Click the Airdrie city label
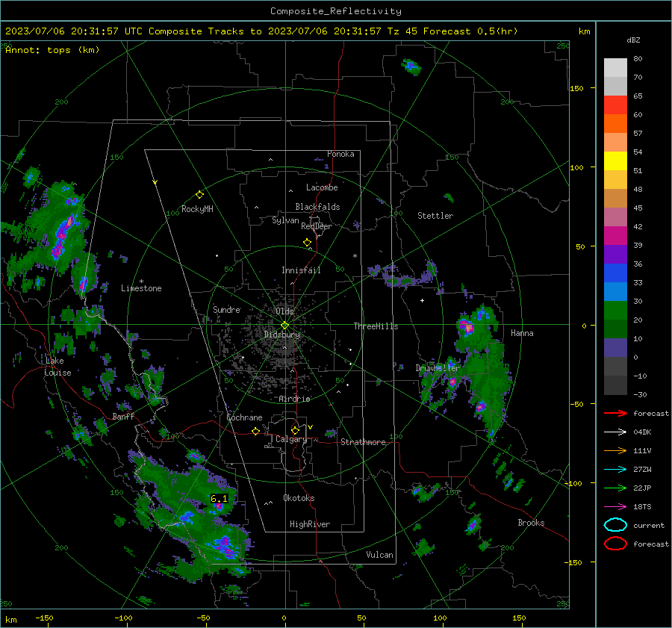 [294, 399]
